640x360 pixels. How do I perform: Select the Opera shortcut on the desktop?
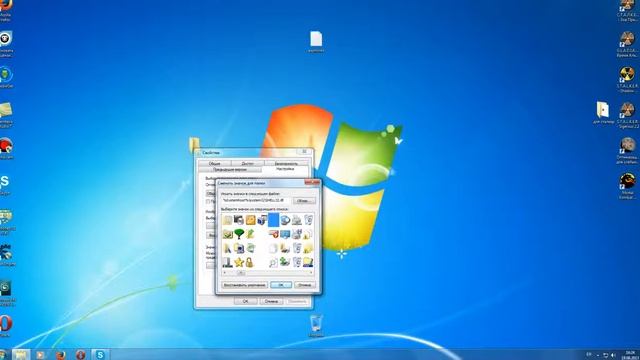click(6, 325)
